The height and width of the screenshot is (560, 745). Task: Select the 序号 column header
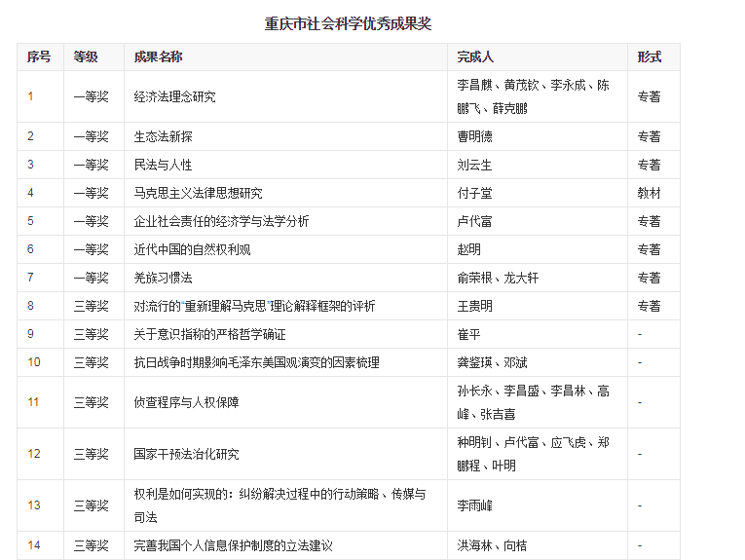coord(39,57)
